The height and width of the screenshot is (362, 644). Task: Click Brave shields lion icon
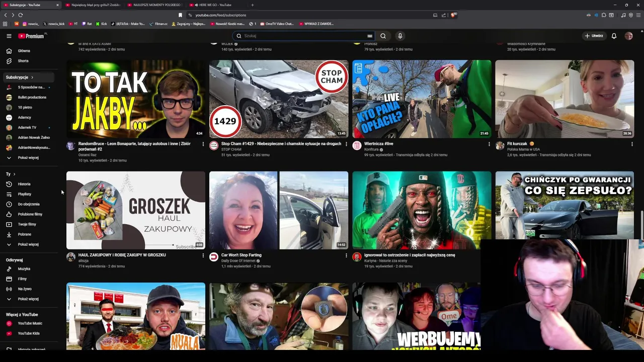(453, 15)
